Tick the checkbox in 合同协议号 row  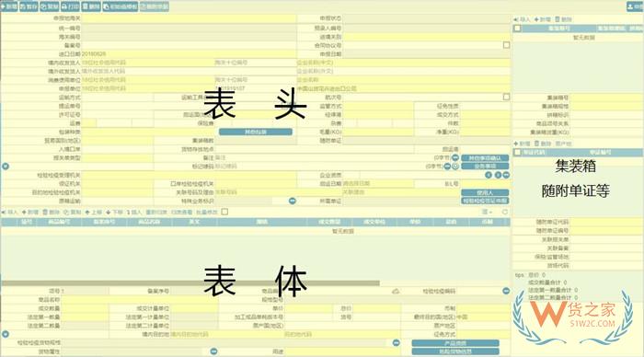[506, 45]
